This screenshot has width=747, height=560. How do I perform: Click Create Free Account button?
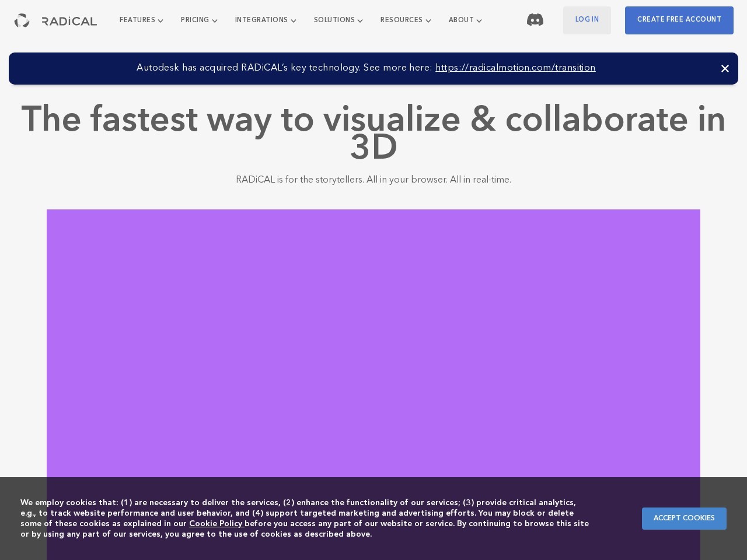(x=679, y=20)
